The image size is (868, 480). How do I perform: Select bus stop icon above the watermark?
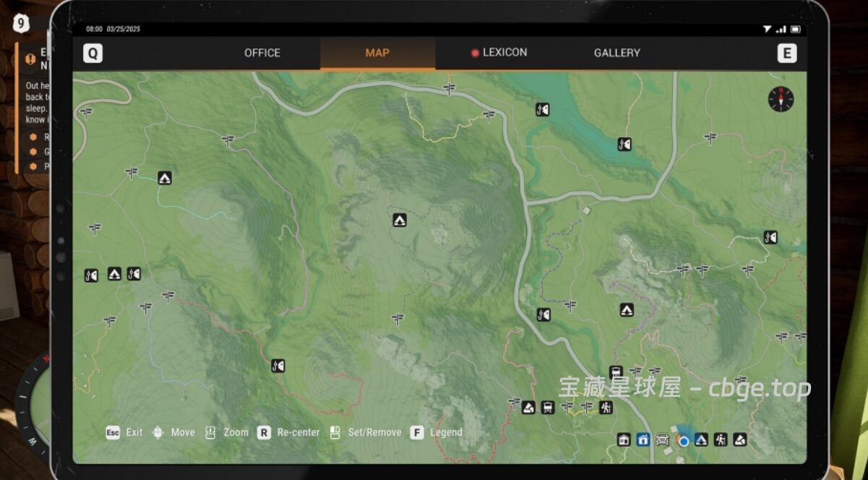tap(616, 373)
